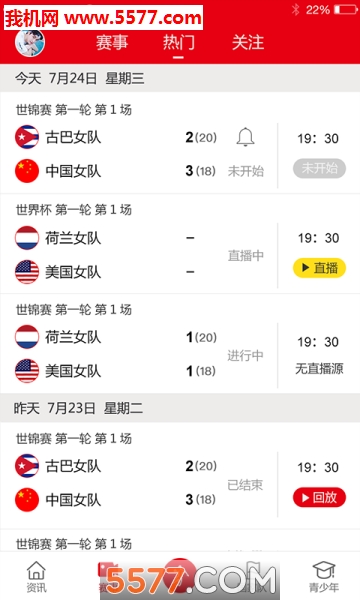
Task: Play the 回放 replay for yesterday's match
Action: (319, 497)
